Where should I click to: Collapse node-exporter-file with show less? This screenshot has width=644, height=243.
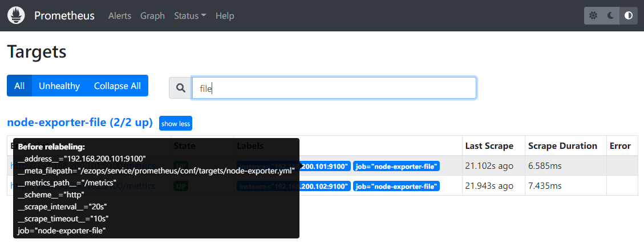pyautogui.click(x=176, y=123)
